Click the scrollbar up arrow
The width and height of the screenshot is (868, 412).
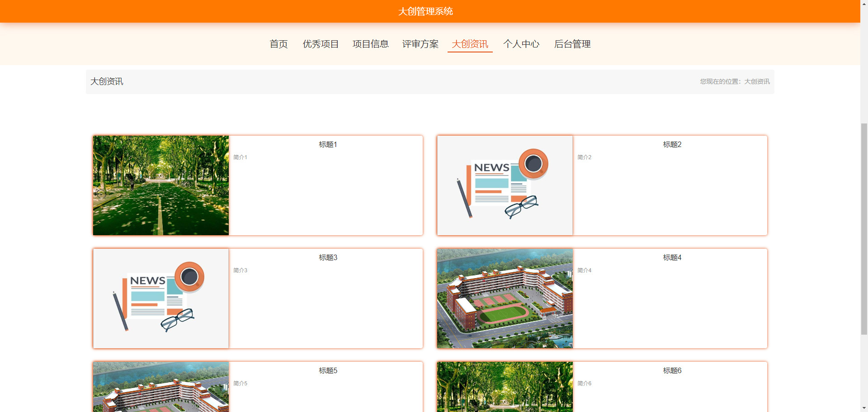click(x=864, y=4)
